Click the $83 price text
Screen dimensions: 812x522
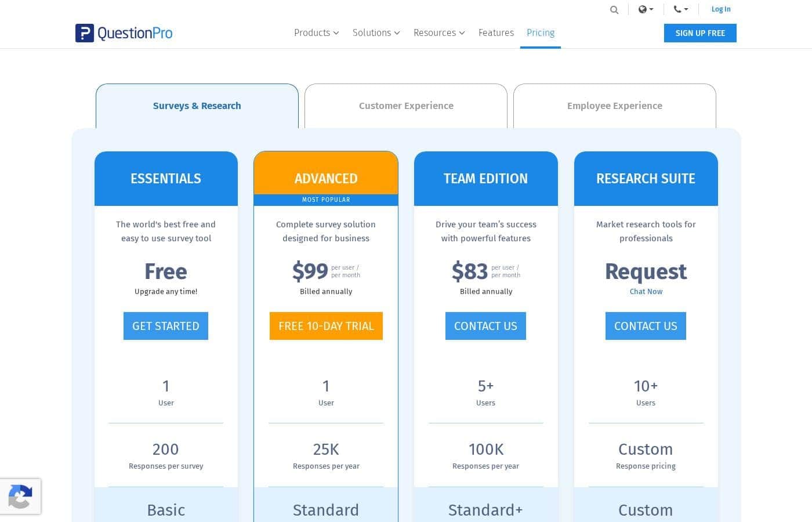[470, 271]
